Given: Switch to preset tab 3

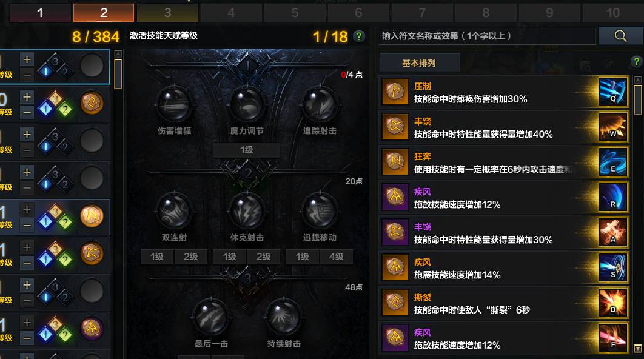Looking at the screenshot, I should click(167, 13).
